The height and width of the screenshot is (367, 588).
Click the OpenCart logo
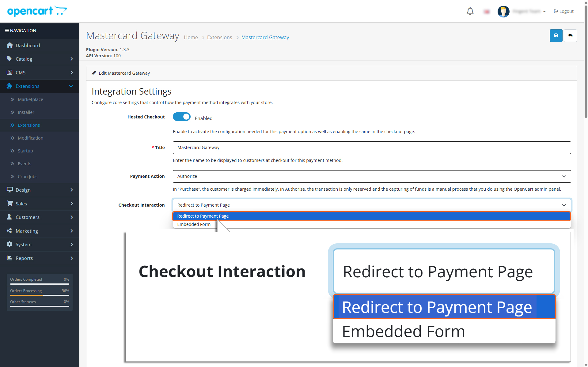pos(37,11)
